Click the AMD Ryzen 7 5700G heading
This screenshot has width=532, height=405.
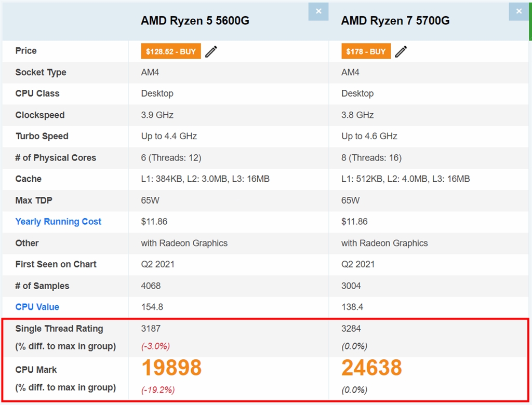[395, 21]
